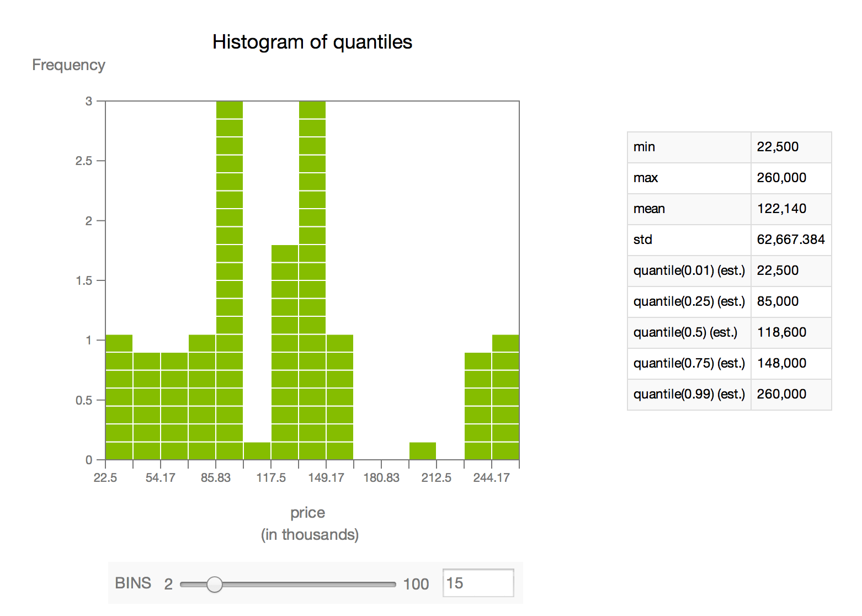Select the last histogram bar on the right
The image size is (862, 616).
click(506, 397)
